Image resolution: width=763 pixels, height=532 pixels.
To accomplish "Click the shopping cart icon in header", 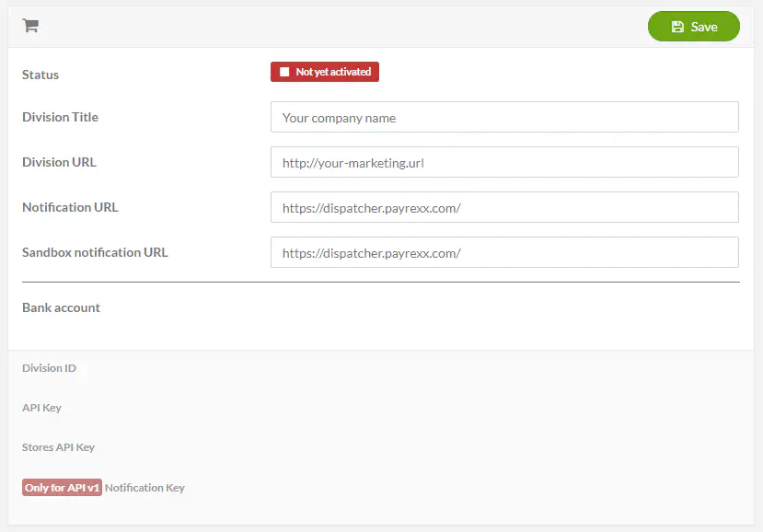I will pyautogui.click(x=30, y=26).
